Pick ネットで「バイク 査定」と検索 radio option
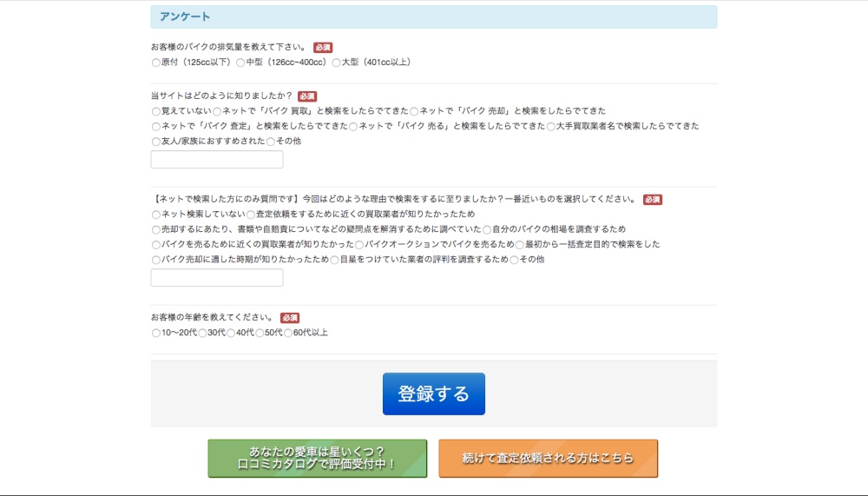Viewport: 868px width, 496px height. pos(156,127)
